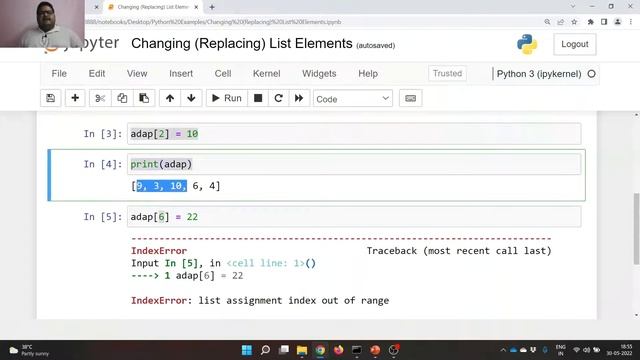Viewport: 640px width, 360px height.
Task: Open the browser profile avatar icon
Action: click(618, 22)
